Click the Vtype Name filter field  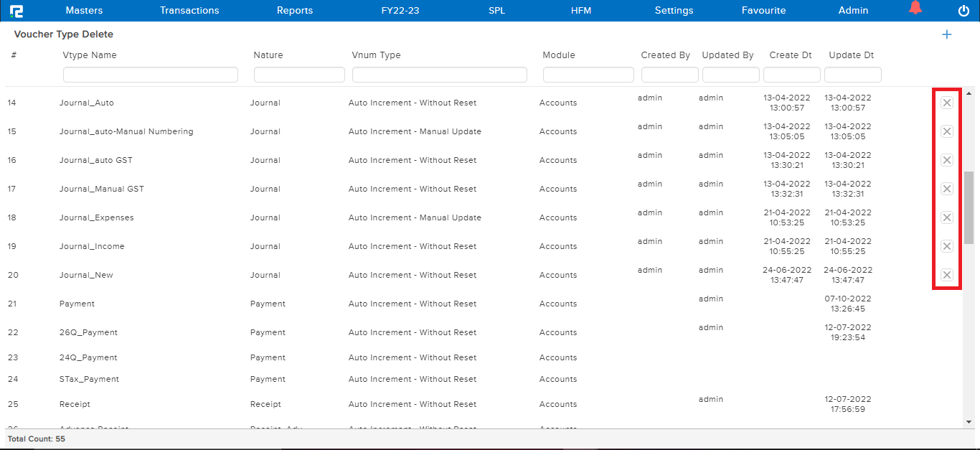[x=150, y=74]
